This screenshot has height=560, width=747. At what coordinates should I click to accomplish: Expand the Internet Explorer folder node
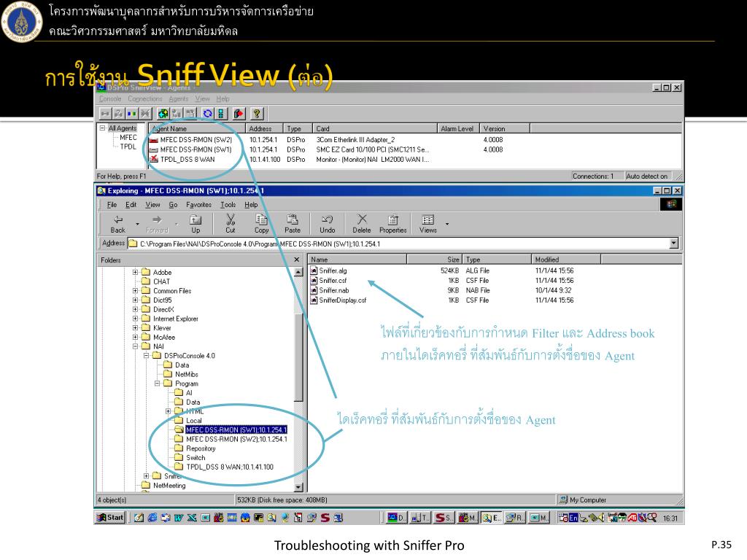point(135,319)
